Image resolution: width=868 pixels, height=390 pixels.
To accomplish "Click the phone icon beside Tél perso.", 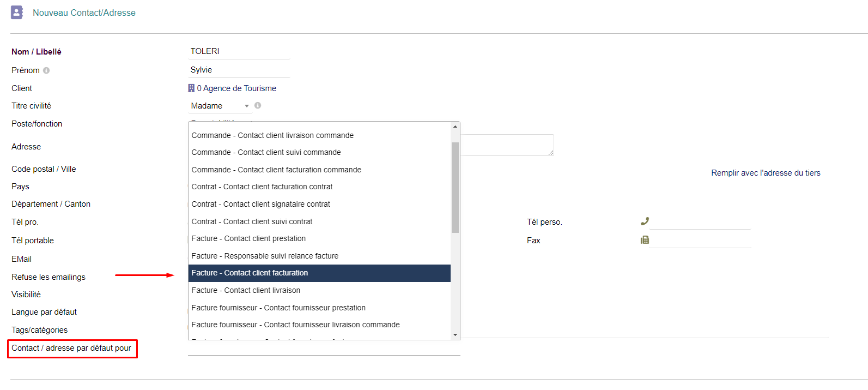I will point(645,221).
